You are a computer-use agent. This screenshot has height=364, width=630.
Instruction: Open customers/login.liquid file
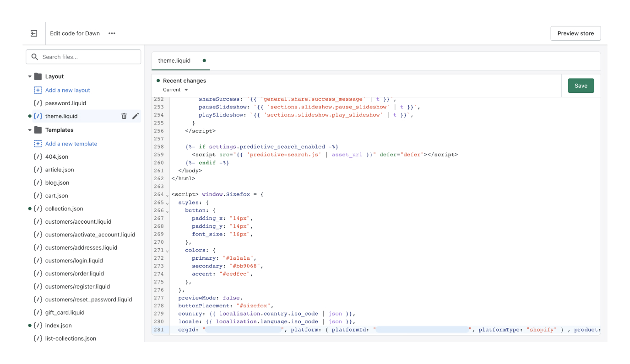pyautogui.click(x=74, y=261)
